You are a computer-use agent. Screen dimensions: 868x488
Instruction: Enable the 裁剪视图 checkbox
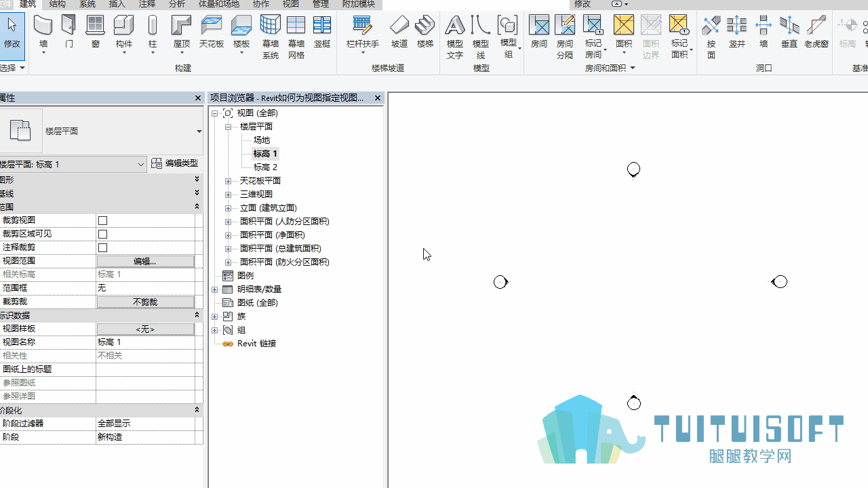tap(103, 221)
